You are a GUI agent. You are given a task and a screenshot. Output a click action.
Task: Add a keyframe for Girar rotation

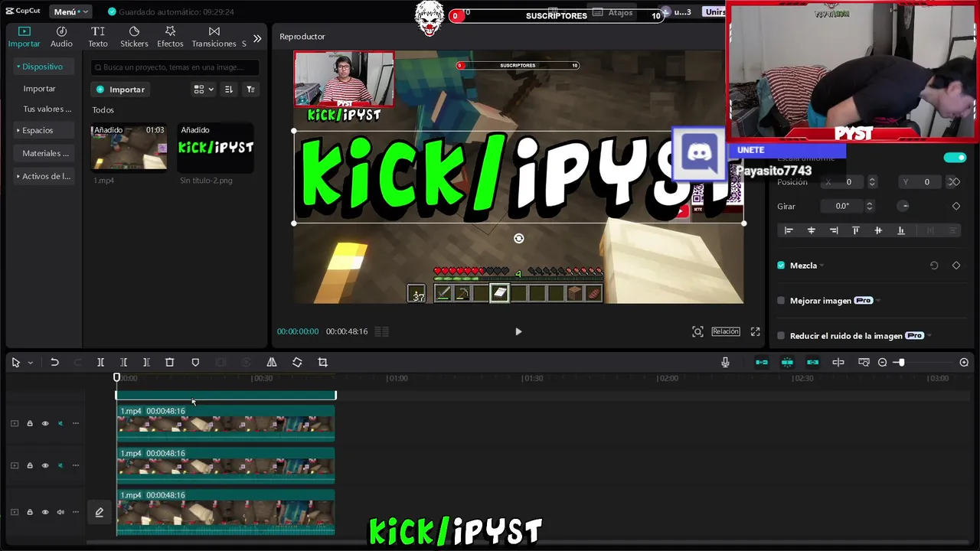pyautogui.click(x=956, y=206)
